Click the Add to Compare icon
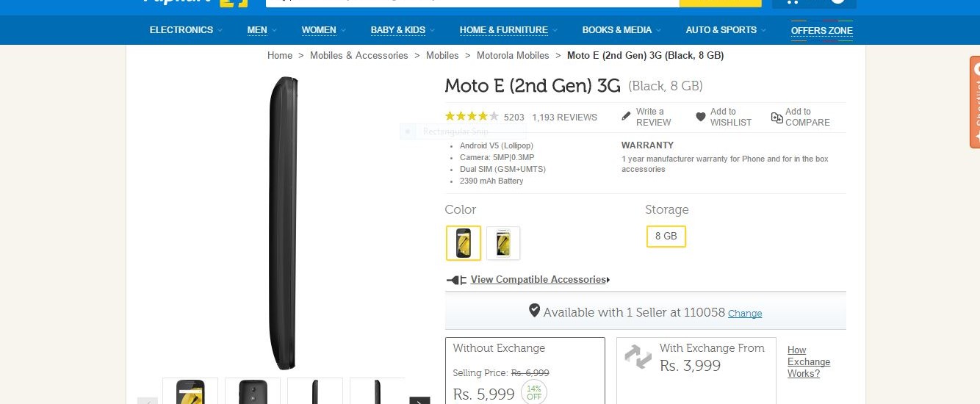This screenshot has height=404, width=980. click(x=777, y=118)
